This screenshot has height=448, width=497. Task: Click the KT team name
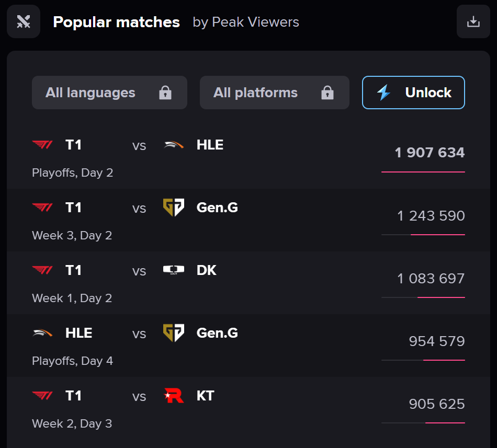pos(206,396)
